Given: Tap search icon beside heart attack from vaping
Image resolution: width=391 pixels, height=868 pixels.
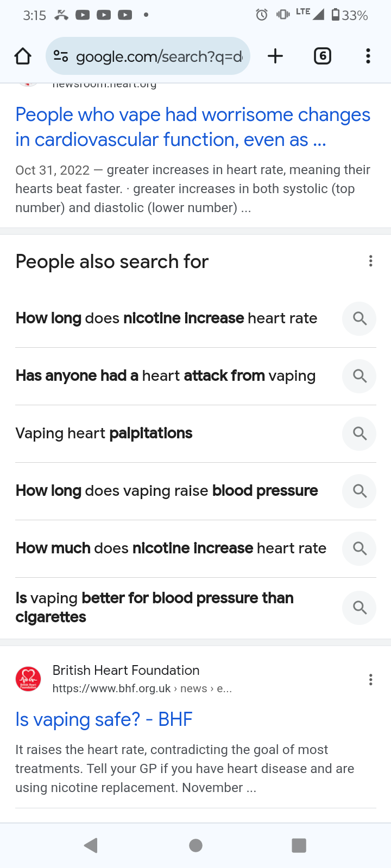Looking at the screenshot, I should tap(359, 376).
